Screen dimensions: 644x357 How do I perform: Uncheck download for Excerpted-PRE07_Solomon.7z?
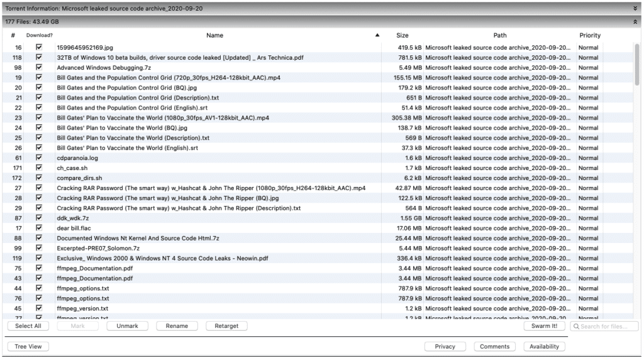(39, 248)
